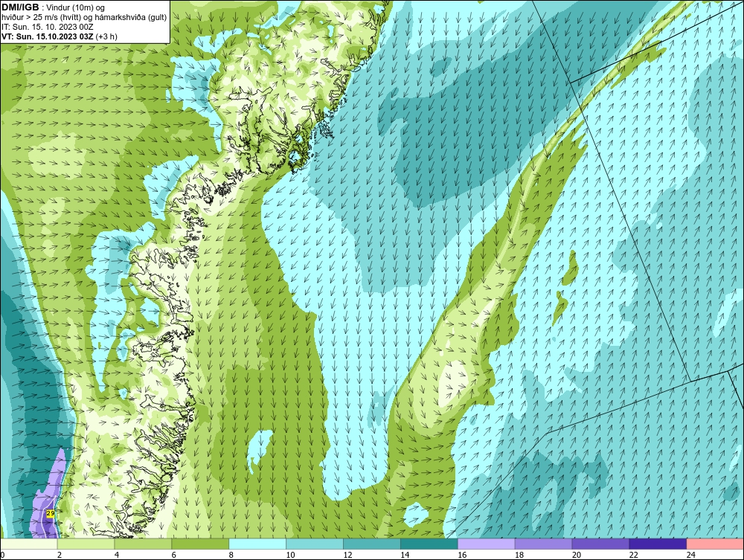This screenshot has width=744, height=560.
Task: Click the yellow "29" maximum gust label
Action: pyautogui.click(x=51, y=514)
